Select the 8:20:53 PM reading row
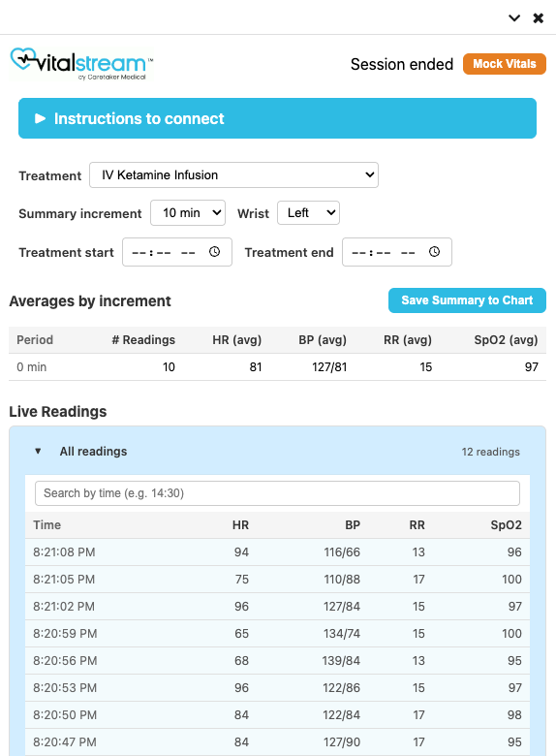Viewport: 556px width, 756px height. [x=277, y=687]
